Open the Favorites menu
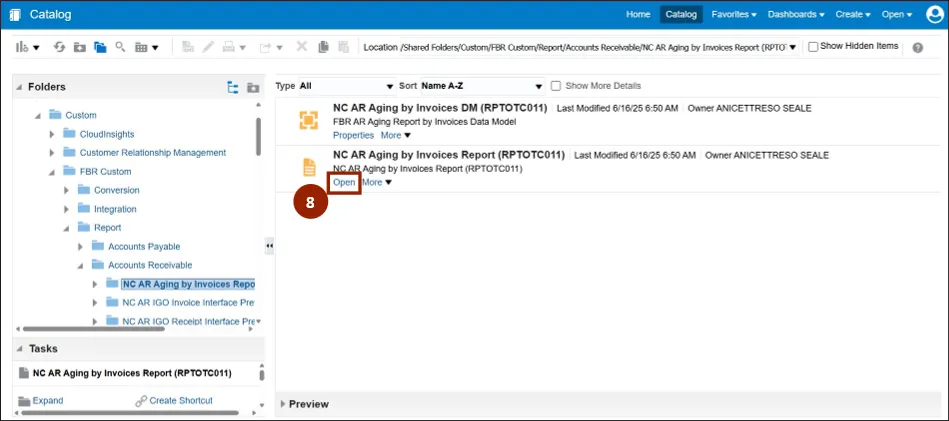949x421 pixels. (733, 14)
